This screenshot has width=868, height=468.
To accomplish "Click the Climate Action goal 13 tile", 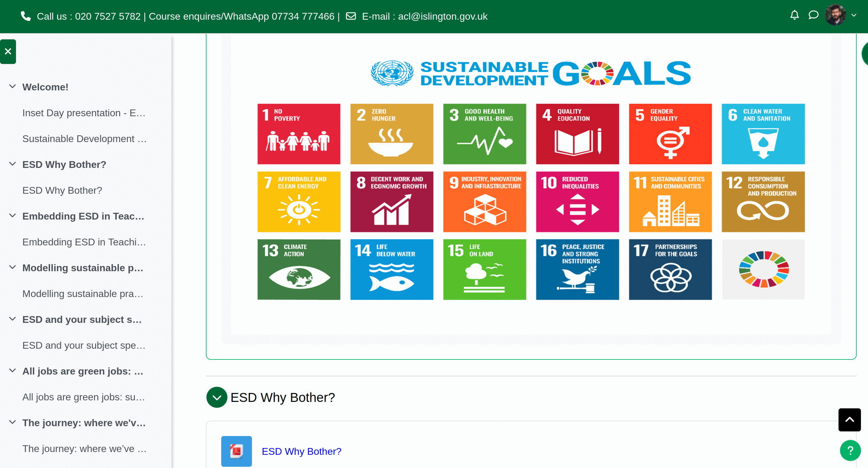I will 299,269.
